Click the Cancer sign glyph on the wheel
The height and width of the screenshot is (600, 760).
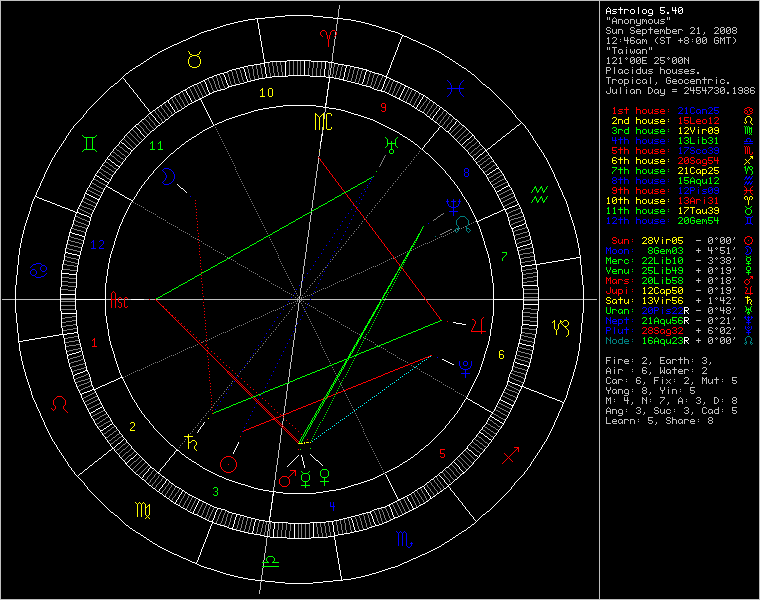39,270
